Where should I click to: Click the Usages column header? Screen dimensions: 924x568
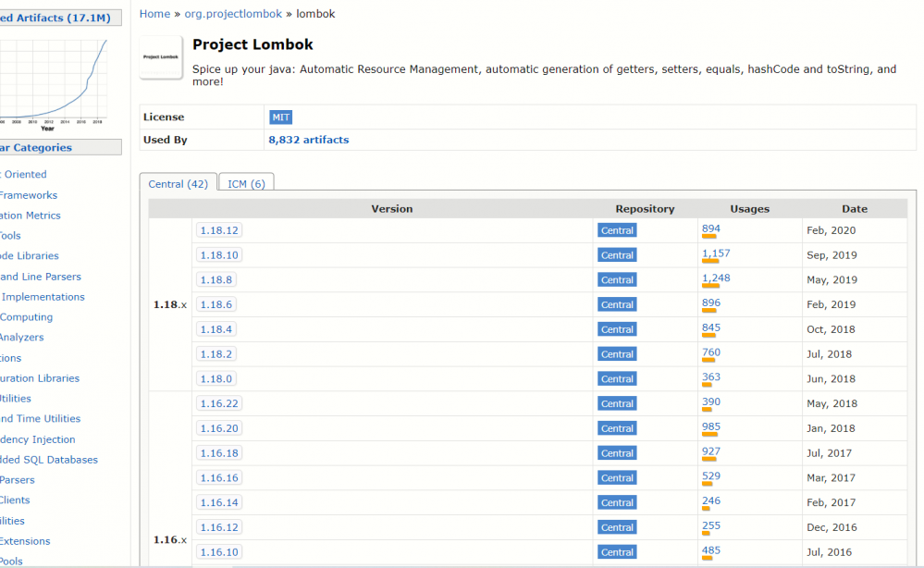(x=749, y=208)
